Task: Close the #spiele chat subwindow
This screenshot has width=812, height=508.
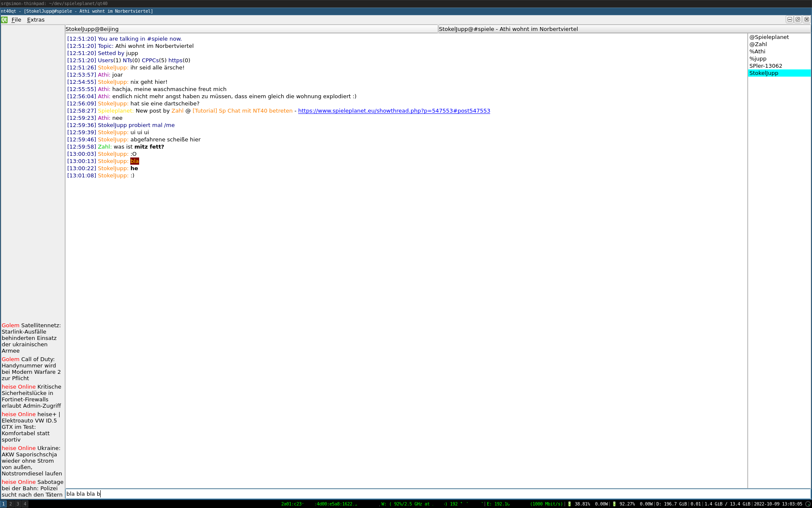Action: pos(807,19)
